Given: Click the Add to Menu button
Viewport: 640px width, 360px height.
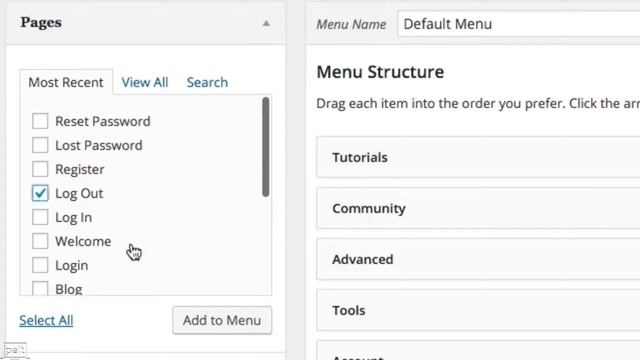Looking at the screenshot, I should tap(222, 320).
